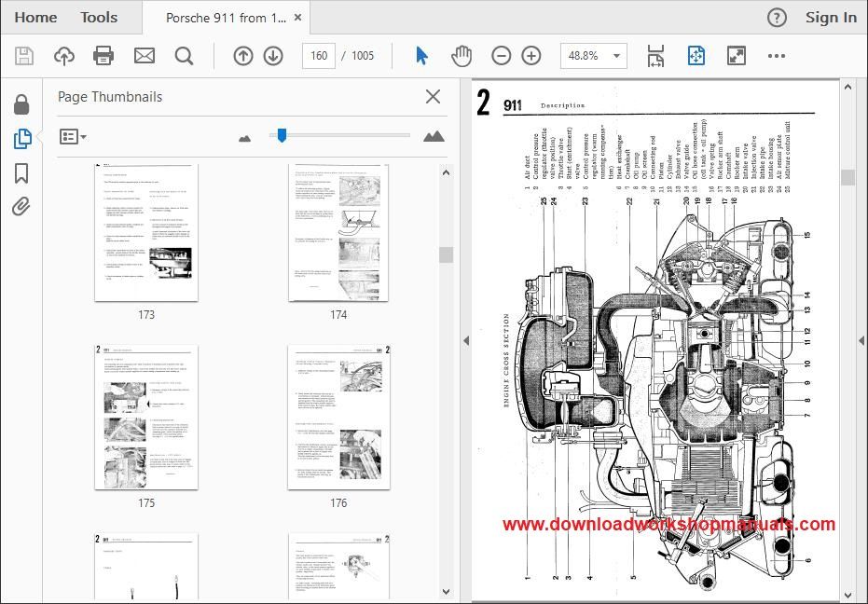
Task: Enlarge thumbnail size large mountains icon
Action: coord(434,136)
